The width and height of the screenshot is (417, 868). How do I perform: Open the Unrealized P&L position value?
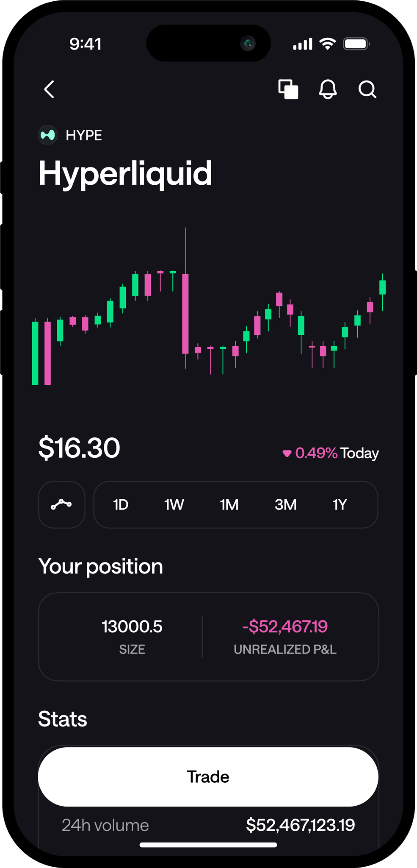(285, 626)
